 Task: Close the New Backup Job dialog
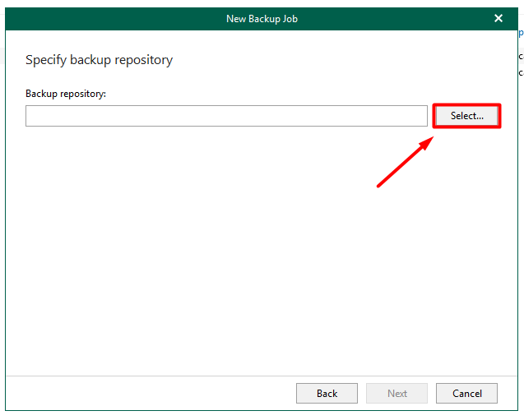click(498, 18)
